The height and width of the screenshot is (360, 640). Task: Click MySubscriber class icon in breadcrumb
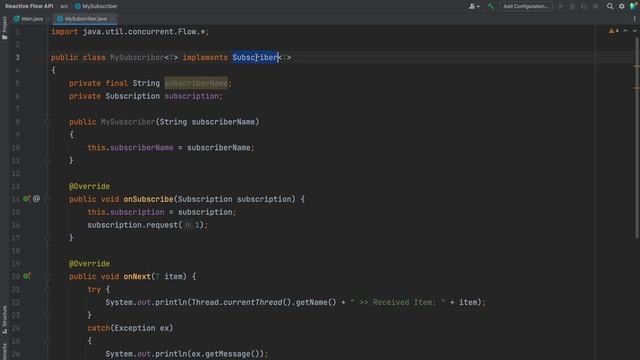pos(78,6)
